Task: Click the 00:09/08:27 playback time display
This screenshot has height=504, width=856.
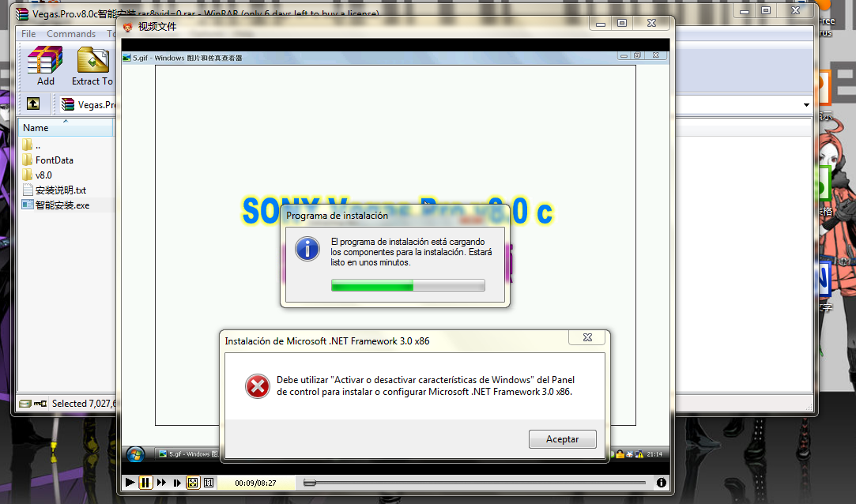Action: point(255,483)
